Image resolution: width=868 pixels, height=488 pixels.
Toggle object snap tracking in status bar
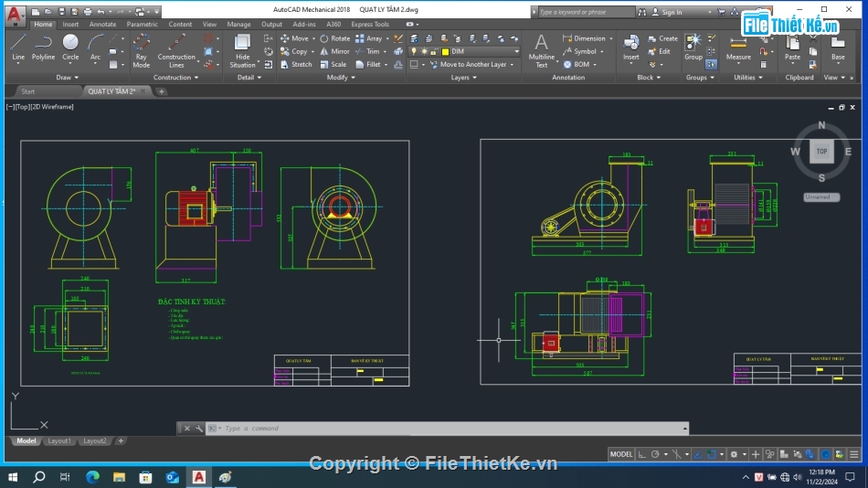(698, 454)
